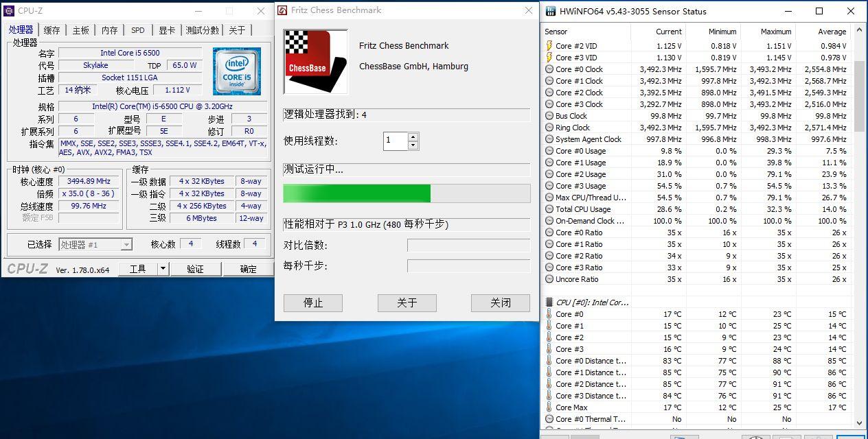Open the 主板 mainboard tab in CPU-Z

tap(80, 29)
